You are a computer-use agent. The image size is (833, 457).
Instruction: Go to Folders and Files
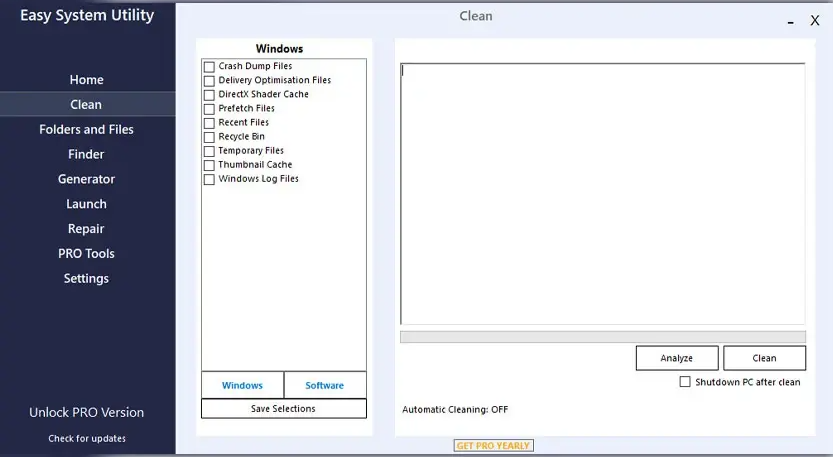point(87,129)
